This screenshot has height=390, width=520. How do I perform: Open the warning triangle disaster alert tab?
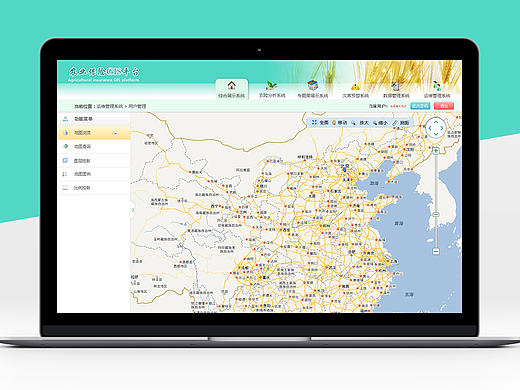355,90
